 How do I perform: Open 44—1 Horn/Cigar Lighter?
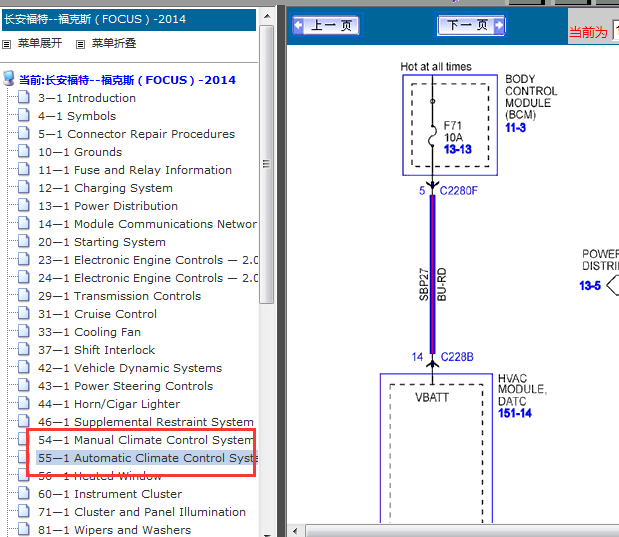click(109, 404)
